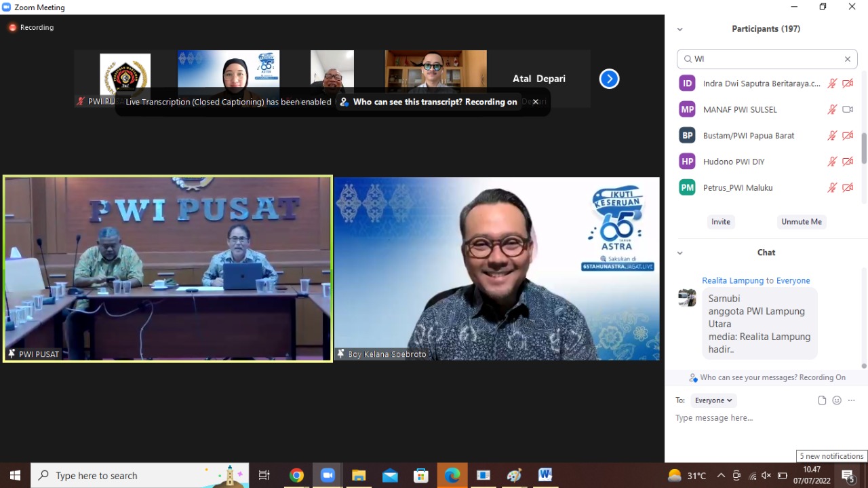The width and height of the screenshot is (868, 488).
Task: Open the file attachment icon in chat
Action: tap(822, 400)
